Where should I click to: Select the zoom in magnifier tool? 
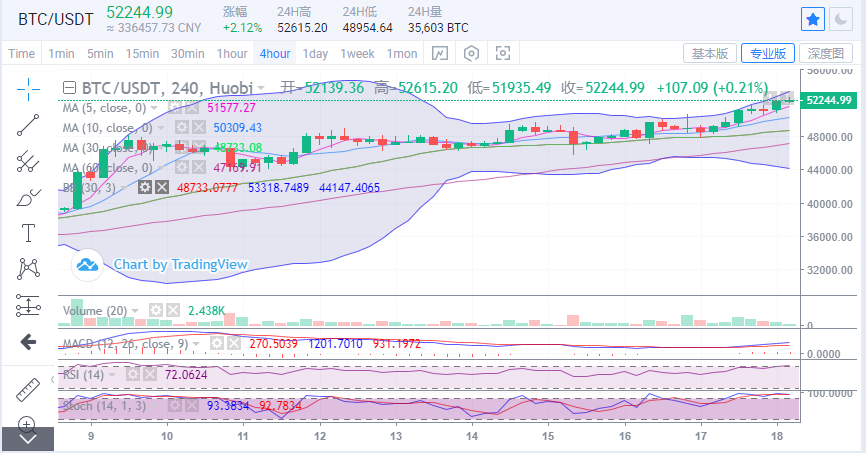pos(27,424)
